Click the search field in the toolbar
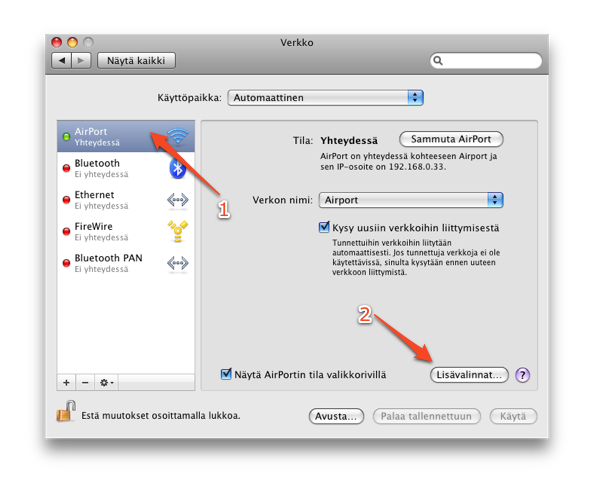 click(486, 61)
